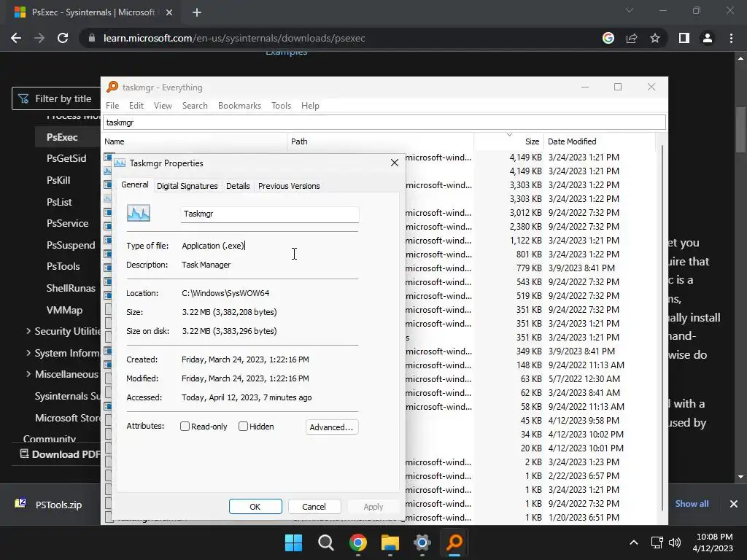The height and width of the screenshot is (560, 747).
Task: Open Chrome three-dot menu
Action: pyautogui.click(x=731, y=38)
